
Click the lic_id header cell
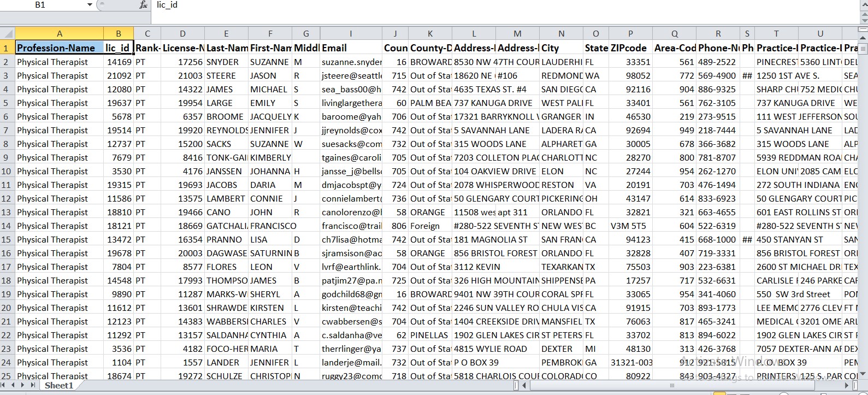coord(118,48)
